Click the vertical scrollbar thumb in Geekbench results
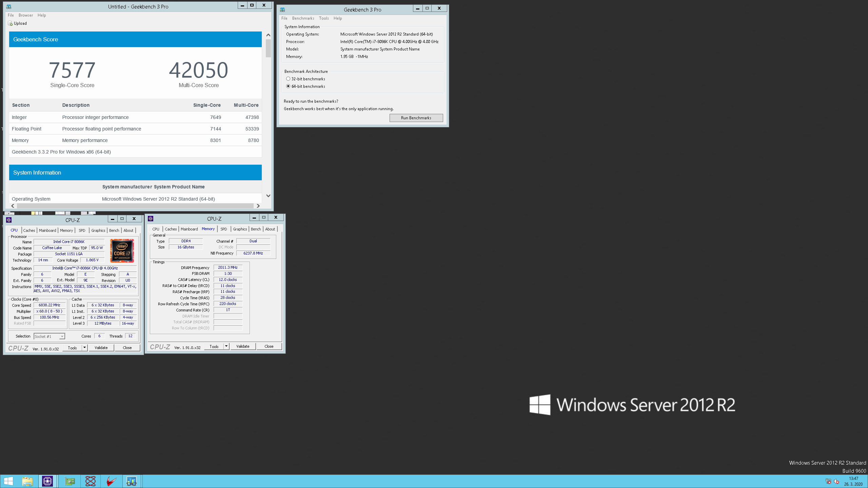Screen dimensions: 868x488 [x=268, y=48]
